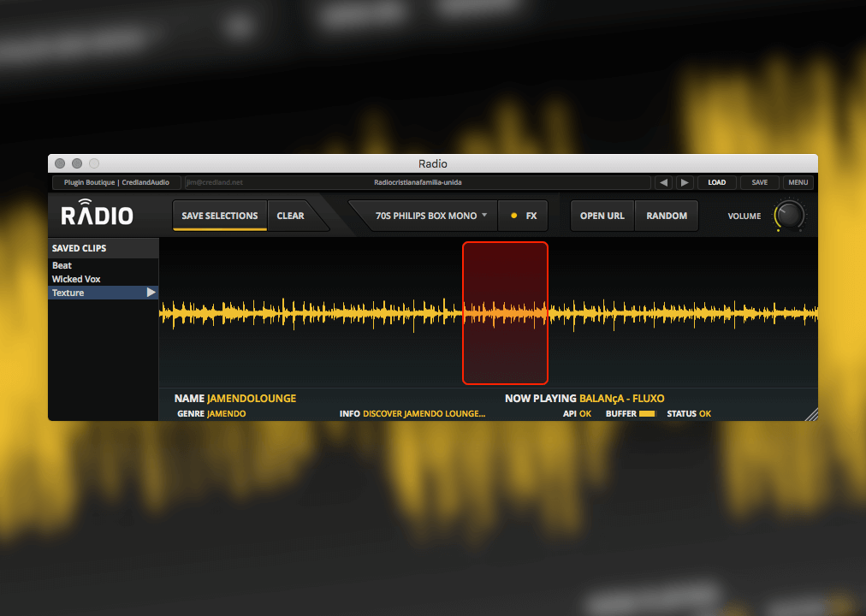Click Open URL button

pos(602,216)
